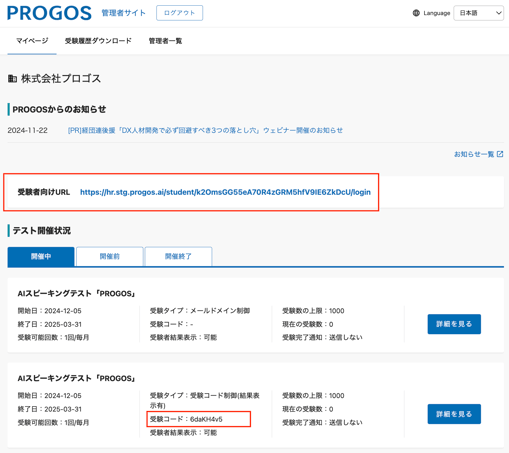Click the announcement date 2024-11-22
Image resolution: width=509 pixels, height=453 pixels.
coord(28,130)
